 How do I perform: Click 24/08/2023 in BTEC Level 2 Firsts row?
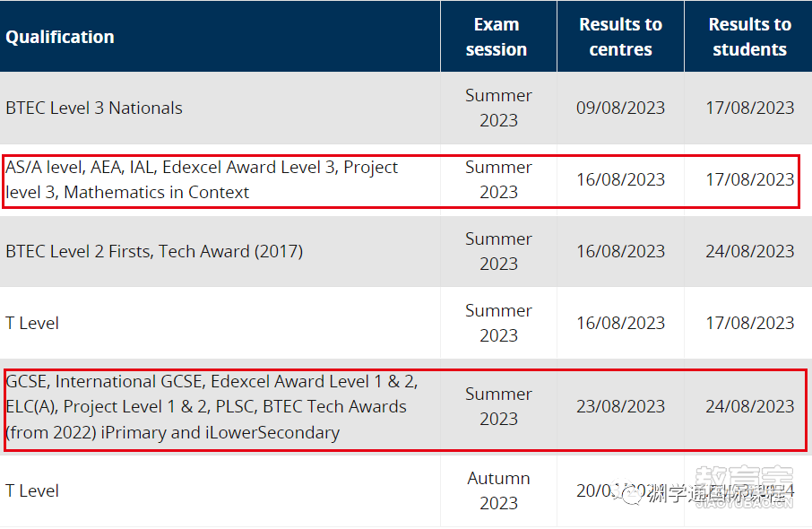click(x=749, y=251)
